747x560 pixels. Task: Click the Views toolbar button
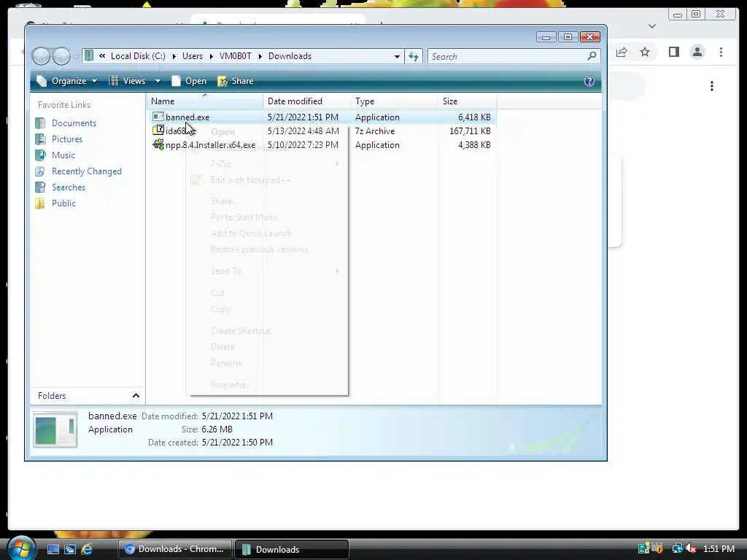click(x=128, y=81)
